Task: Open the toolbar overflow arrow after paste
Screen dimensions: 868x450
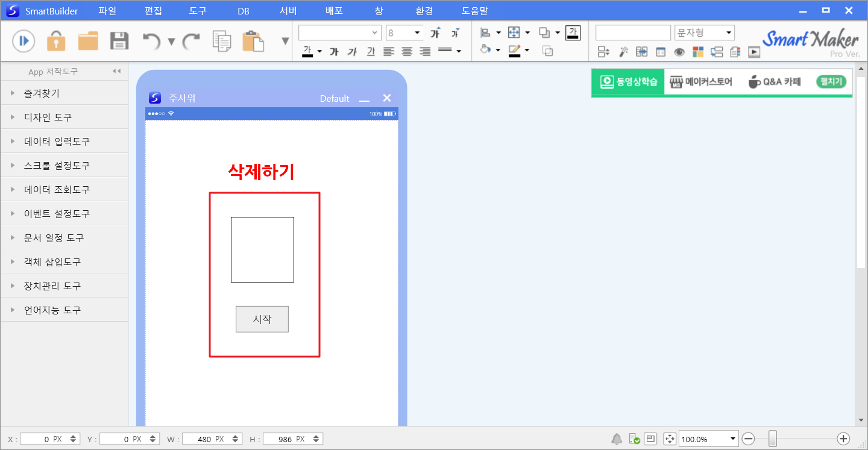Action: [x=286, y=42]
